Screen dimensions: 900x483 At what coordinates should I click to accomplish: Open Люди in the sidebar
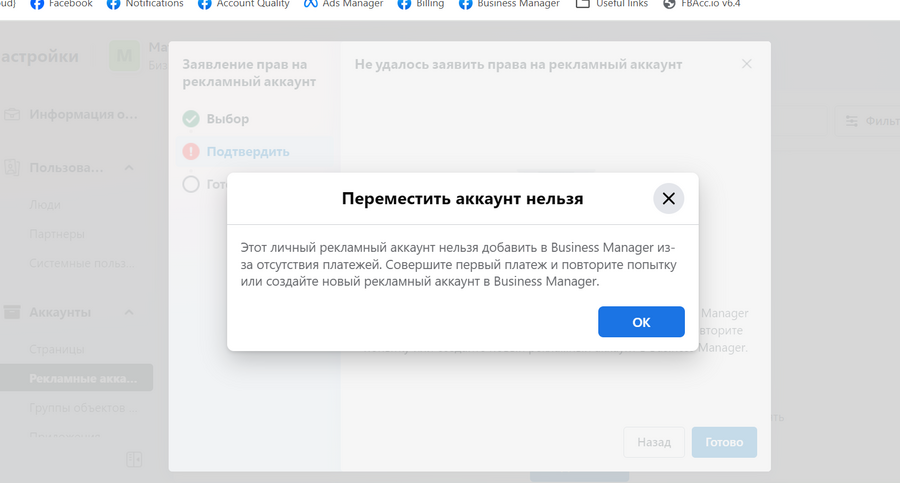click(45, 204)
